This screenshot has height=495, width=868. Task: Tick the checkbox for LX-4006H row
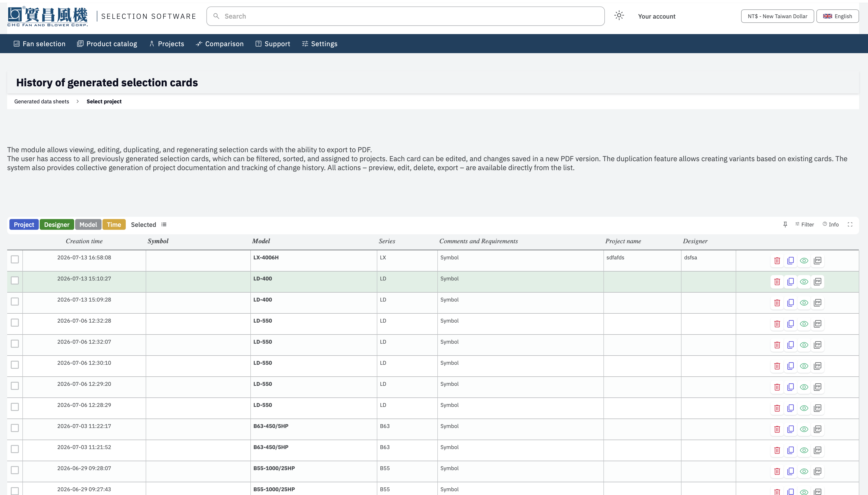click(x=15, y=259)
